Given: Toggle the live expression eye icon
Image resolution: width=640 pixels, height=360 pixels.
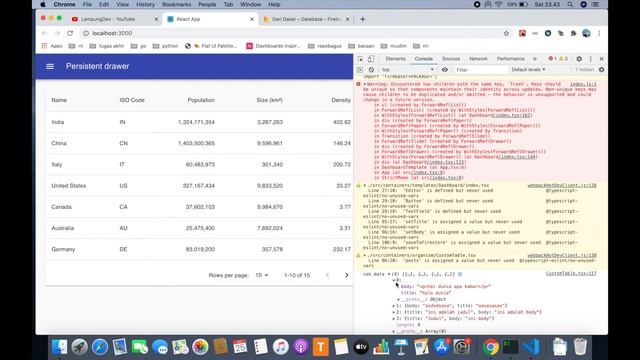Looking at the screenshot, I should tap(444, 70).
